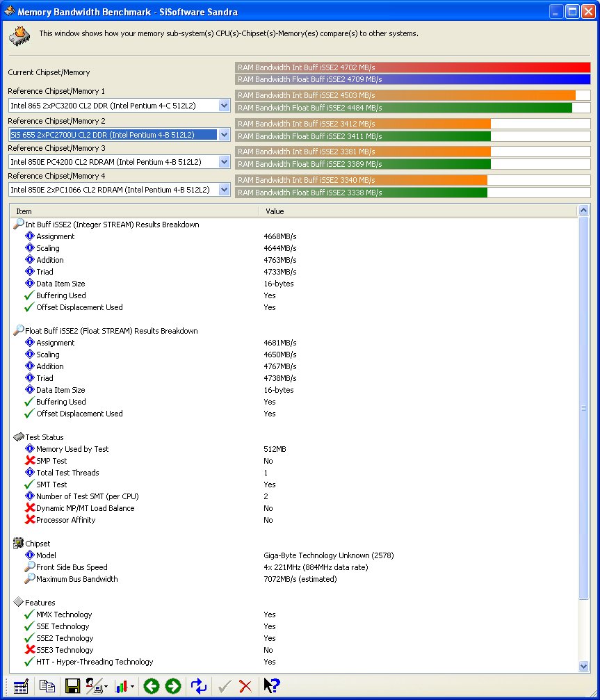Click magnifier icon beside Float Buff iSSE2 breakdown
The image size is (600, 700).
(x=19, y=330)
